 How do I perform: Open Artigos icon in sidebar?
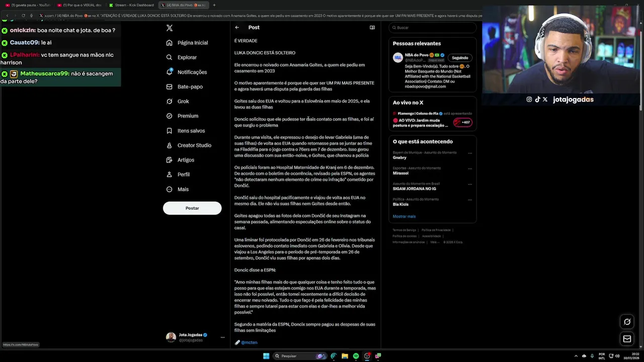coord(170,160)
